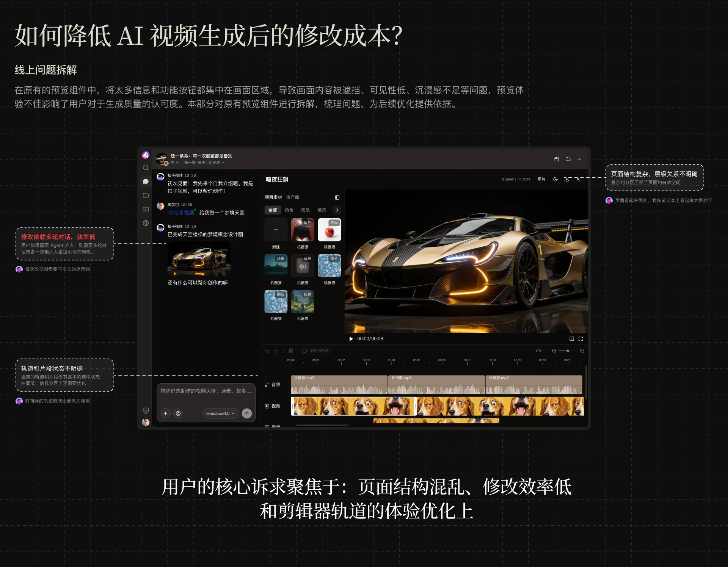The width and height of the screenshot is (728, 567).
Task: Click the send arrow button in chat input
Action: point(247,414)
